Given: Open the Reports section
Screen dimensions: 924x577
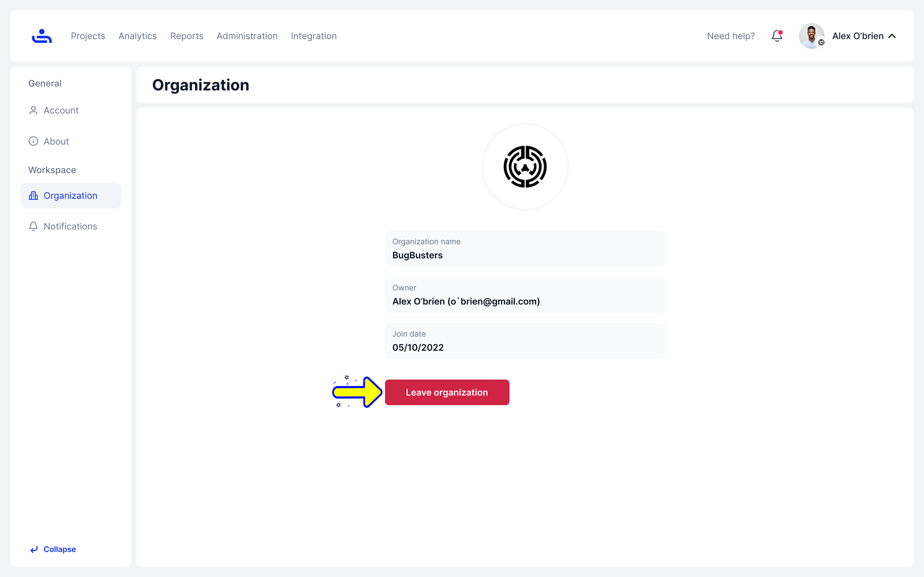Looking at the screenshot, I should coord(187,36).
